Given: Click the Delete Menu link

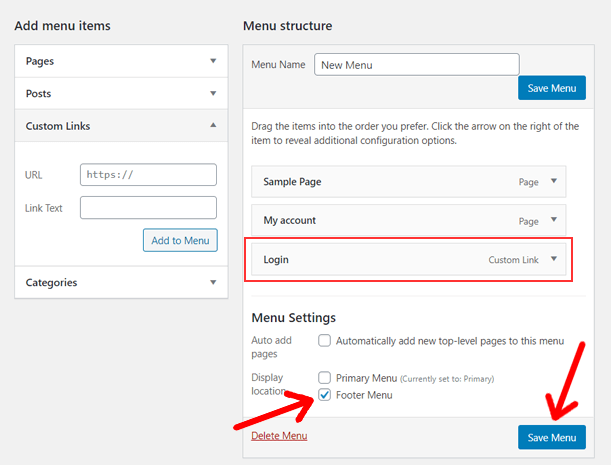Looking at the screenshot, I should pyautogui.click(x=279, y=436).
